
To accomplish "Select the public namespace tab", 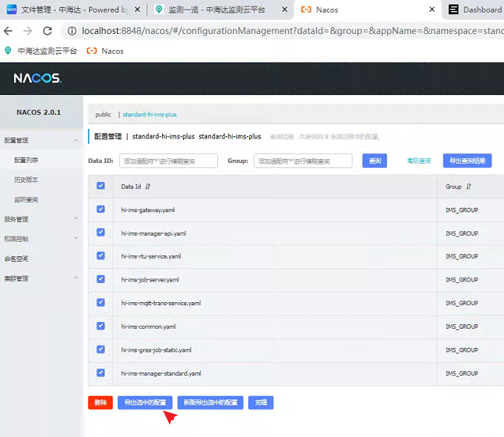I will [x=103, y=115].
